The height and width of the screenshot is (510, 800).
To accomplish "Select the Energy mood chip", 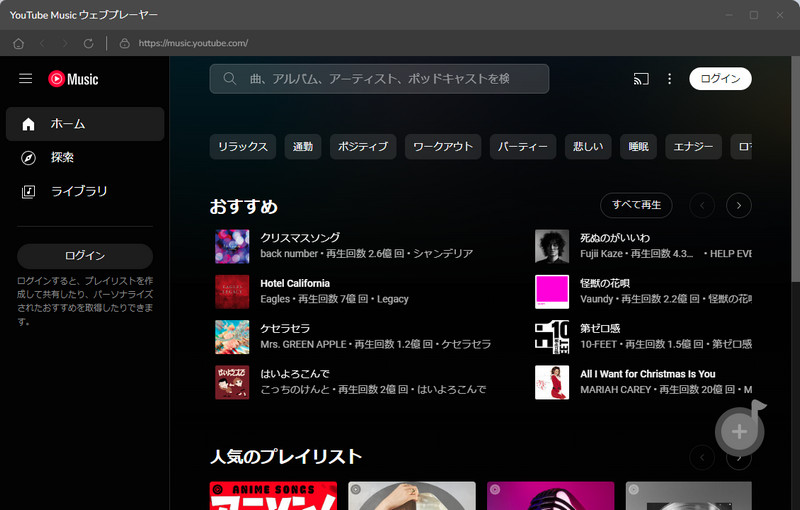I will point(693,147).
